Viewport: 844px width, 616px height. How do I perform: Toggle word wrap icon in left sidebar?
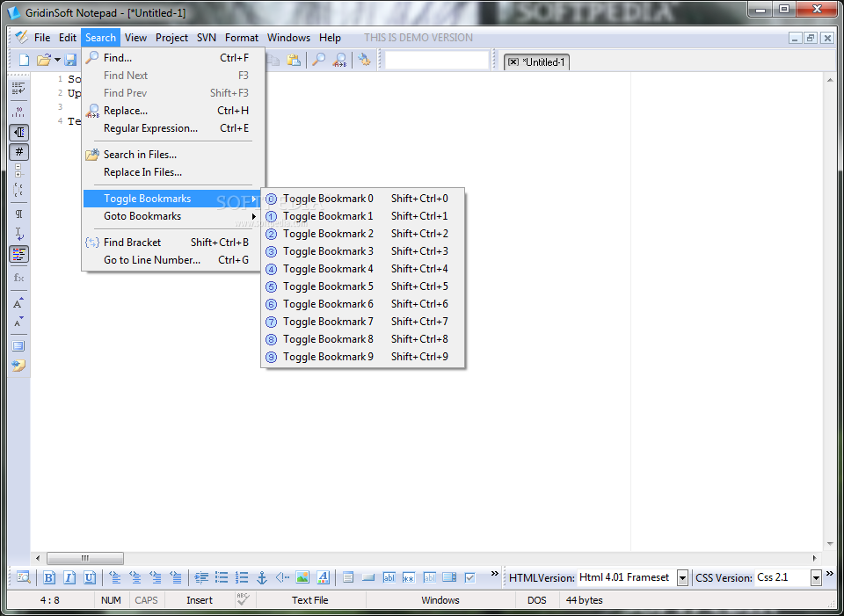(x=18, y=89)
